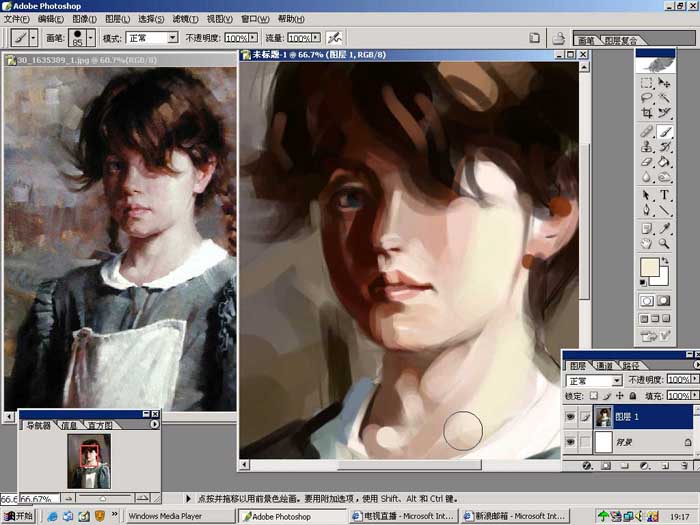Select the Move tool
Image resolution: width=700 pixels, height=525 pixels.
coord(664,83)
